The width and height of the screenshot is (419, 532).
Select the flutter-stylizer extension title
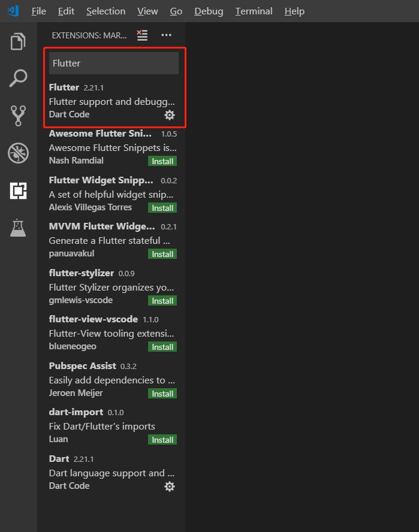coord(81,273)
